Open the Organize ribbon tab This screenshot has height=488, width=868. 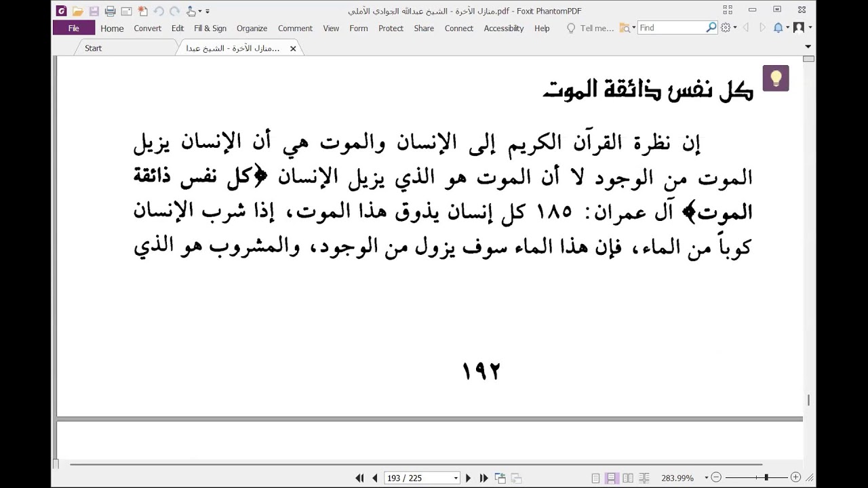(252, 28)
